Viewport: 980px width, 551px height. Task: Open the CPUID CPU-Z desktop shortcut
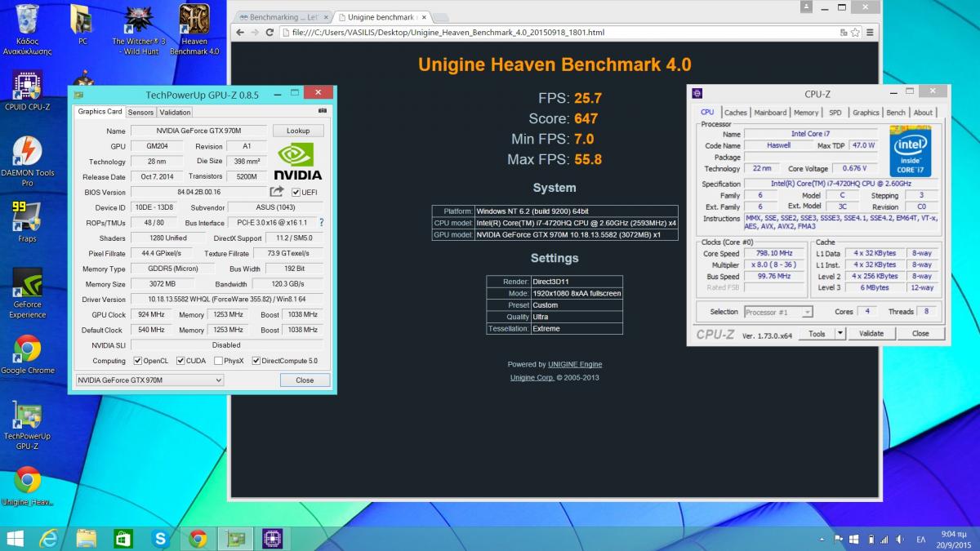pyautogui.click(x=27, y=91)
